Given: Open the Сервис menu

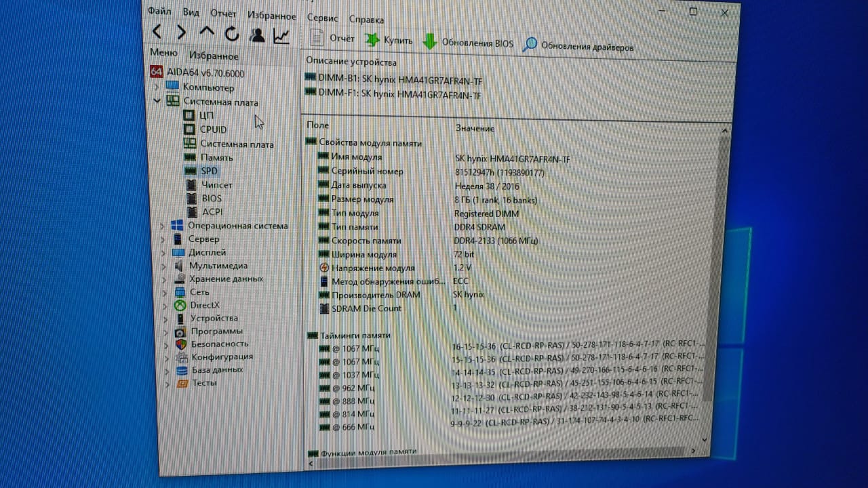Looking at the screenshot, I should pyautogui.click(x=323, y=18).
